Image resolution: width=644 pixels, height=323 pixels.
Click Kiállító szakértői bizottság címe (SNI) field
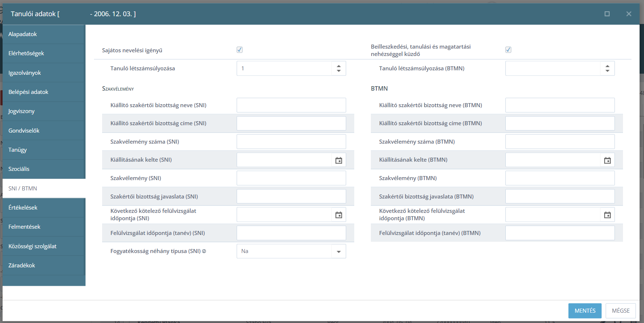[291, 123]
